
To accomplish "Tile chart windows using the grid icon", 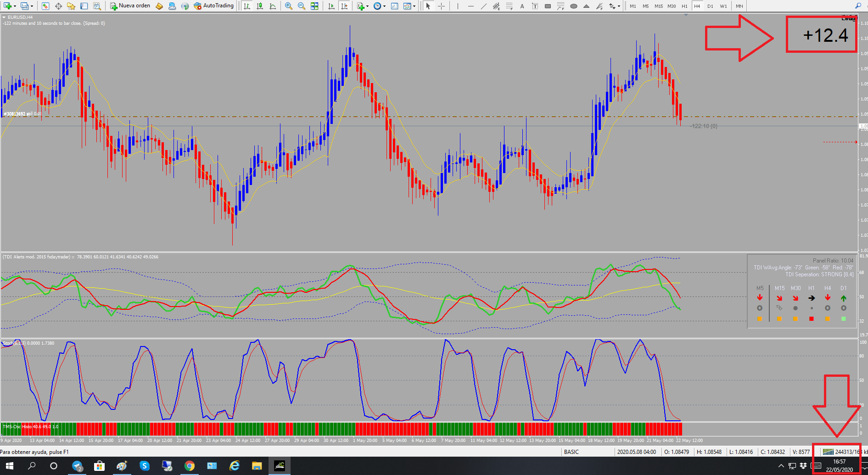I will coord(314,6).
